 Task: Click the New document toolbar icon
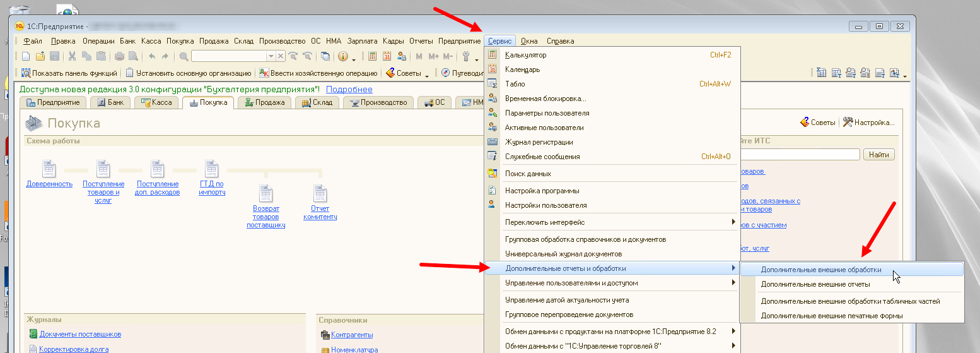[26, 56]
